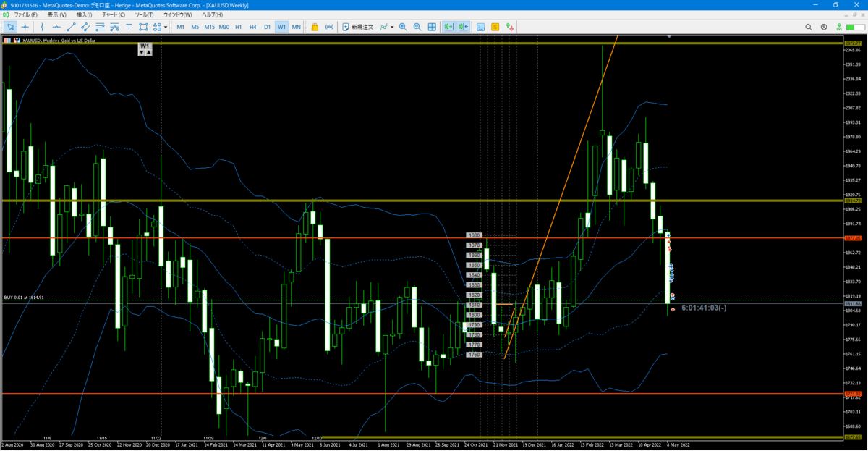Click the search magnifier icon
The image size is (868, 451).
pos(809,27)
